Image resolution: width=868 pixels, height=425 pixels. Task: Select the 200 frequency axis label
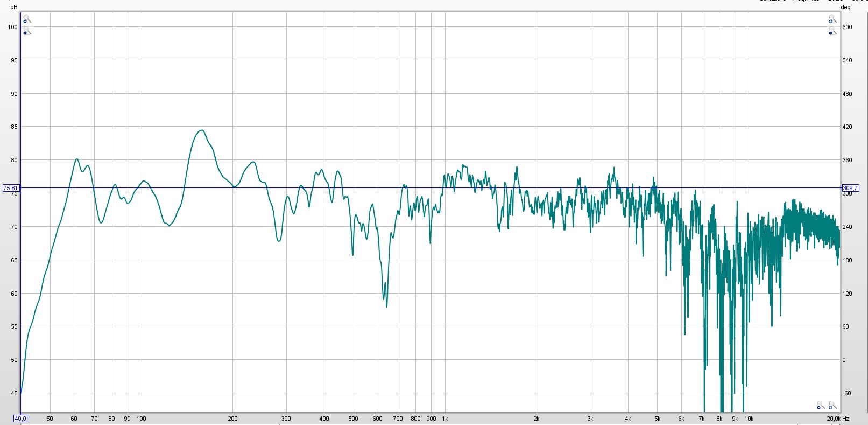(x=232, y=419)
